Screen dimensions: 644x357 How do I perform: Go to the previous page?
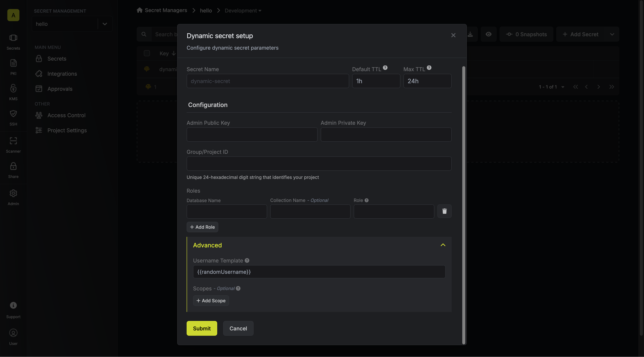point(586,87)
